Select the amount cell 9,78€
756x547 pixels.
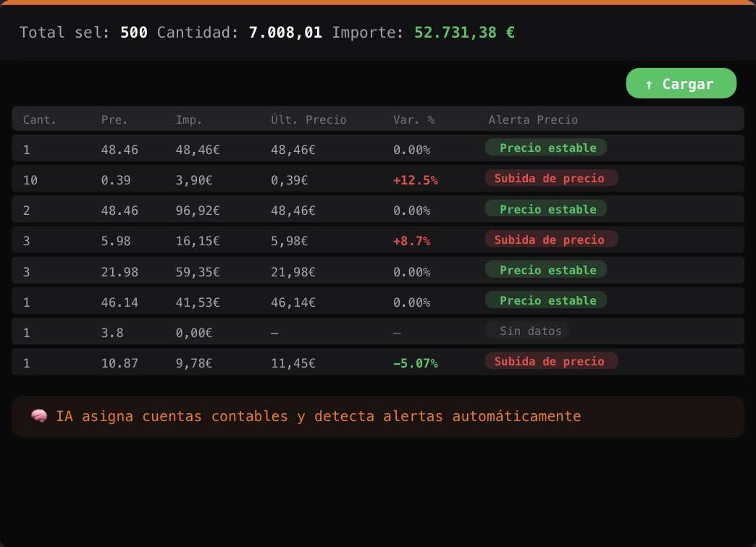pos(194,363)
